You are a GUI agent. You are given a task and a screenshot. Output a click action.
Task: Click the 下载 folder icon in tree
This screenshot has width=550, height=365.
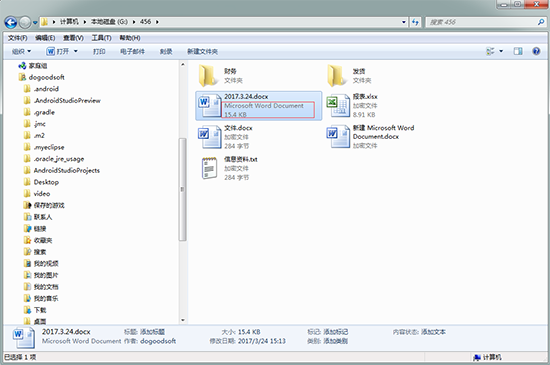tap(27, 310)
